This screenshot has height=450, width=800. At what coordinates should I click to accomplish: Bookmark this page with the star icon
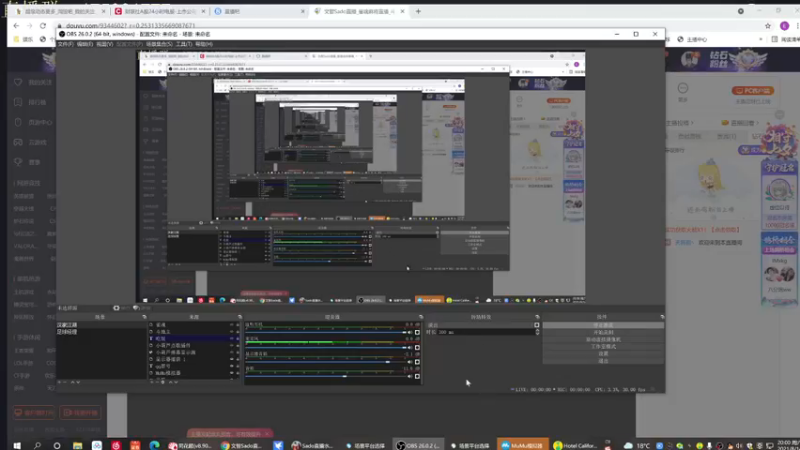coord(768,26)
